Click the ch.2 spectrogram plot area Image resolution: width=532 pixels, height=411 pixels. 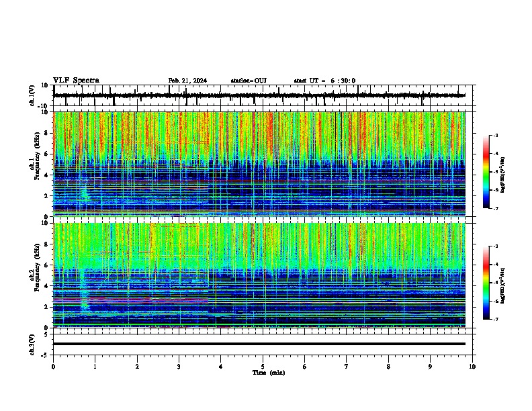click(x=259, y=275)
